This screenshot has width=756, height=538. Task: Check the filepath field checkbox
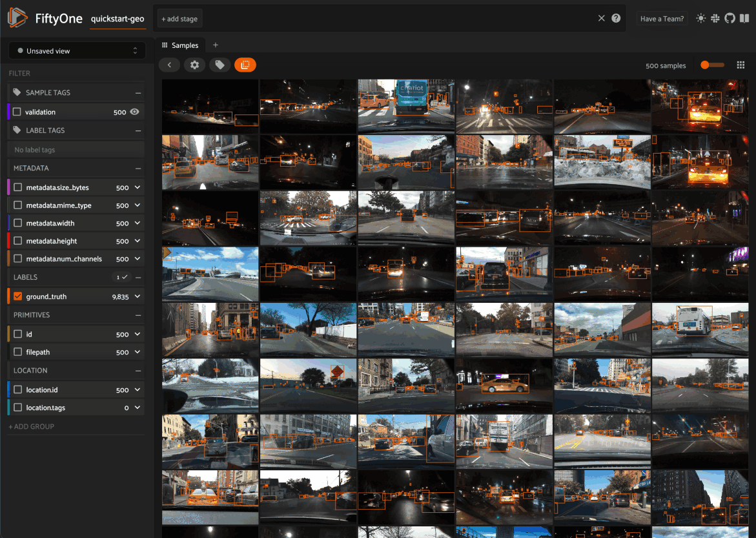click(x=18, y=352)
